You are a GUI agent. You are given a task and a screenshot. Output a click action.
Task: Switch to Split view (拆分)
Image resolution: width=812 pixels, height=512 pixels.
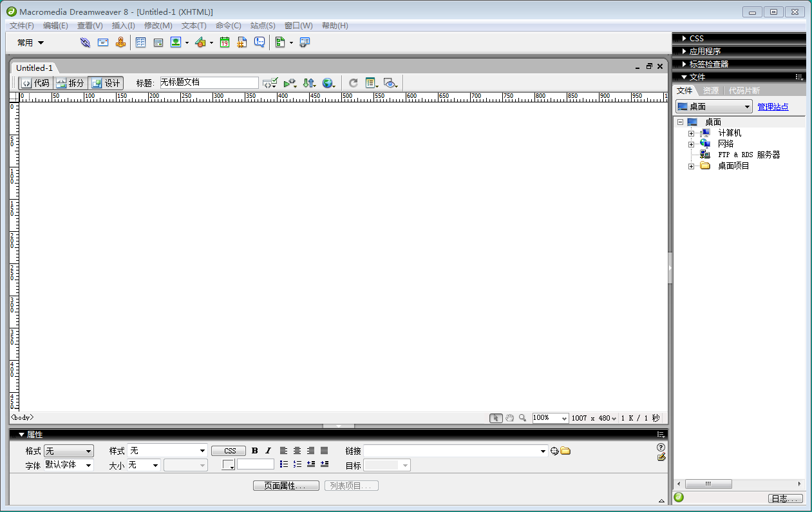pos(70,83)
